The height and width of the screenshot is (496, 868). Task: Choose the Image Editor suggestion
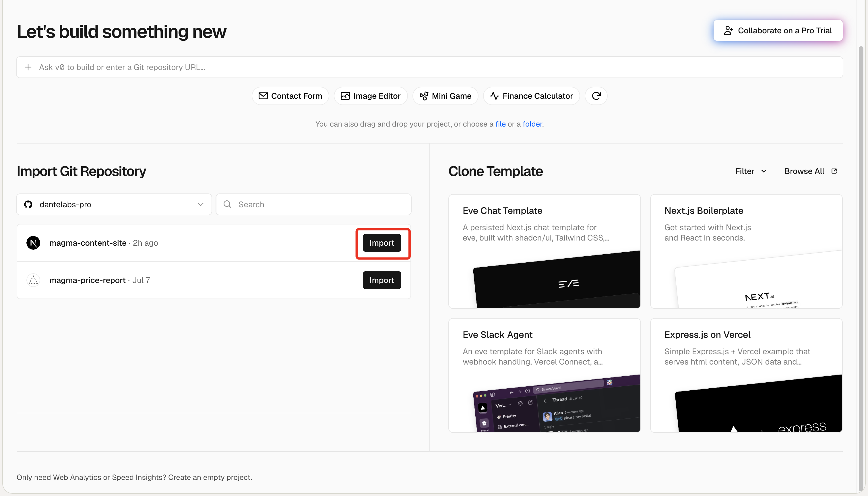(371, 96)
